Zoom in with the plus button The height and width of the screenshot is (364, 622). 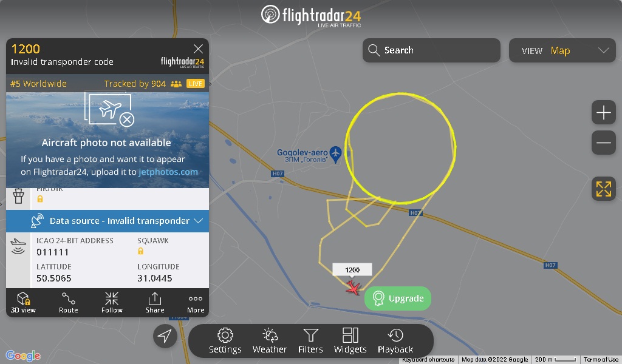(603, 112)
